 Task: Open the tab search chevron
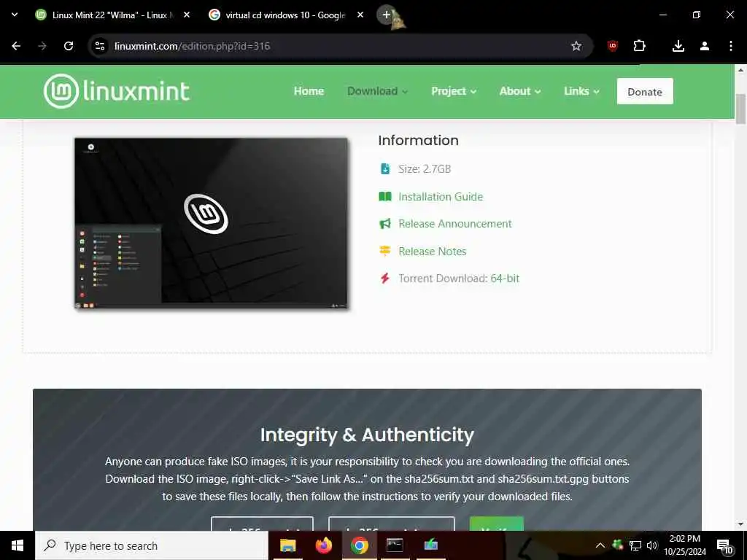click(15, 15)
